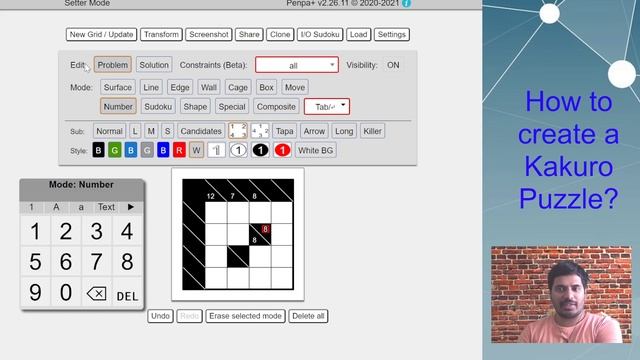The width and height of the screenshot is (640, 360).
Task: Select the gray G color style
Action: click(147, 150)
